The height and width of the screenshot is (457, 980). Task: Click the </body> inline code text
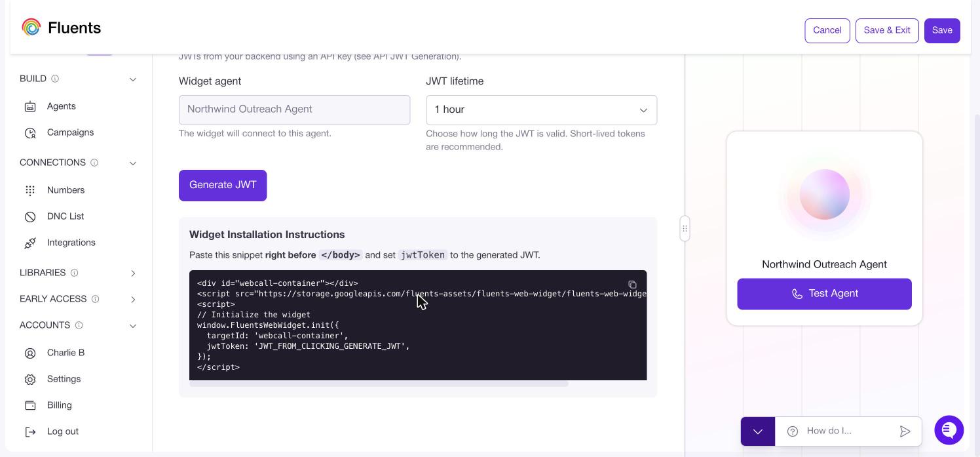340,255
